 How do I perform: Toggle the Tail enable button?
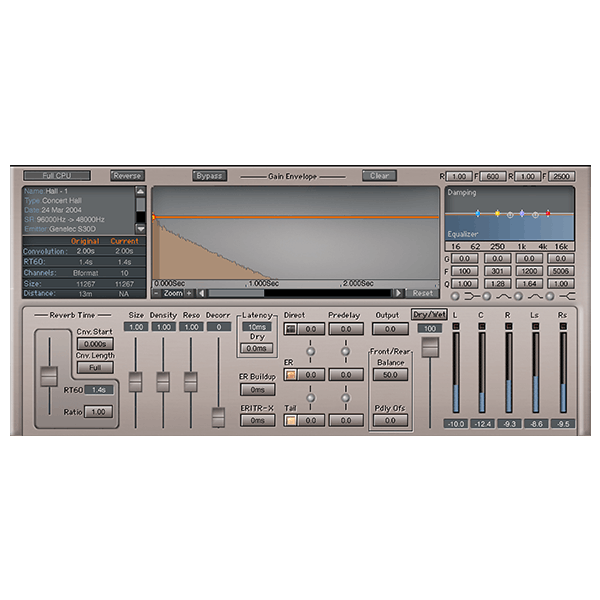point(290,420)
